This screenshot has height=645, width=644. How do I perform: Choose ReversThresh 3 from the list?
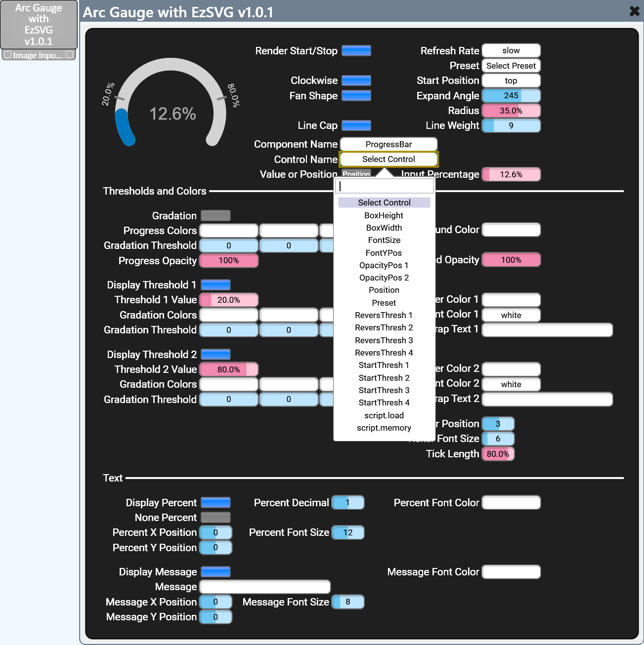384,340
